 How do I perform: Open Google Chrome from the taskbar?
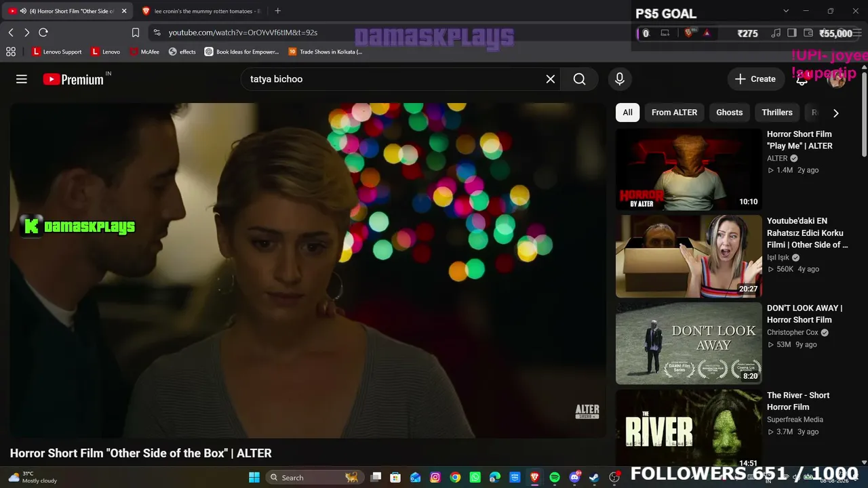pos(455,477)
